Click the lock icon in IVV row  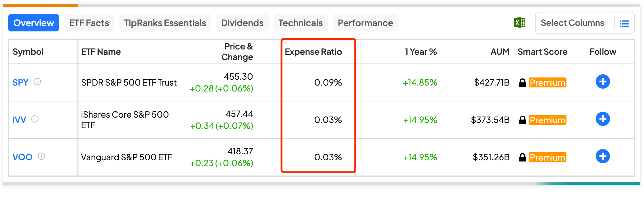click(522, 120)
